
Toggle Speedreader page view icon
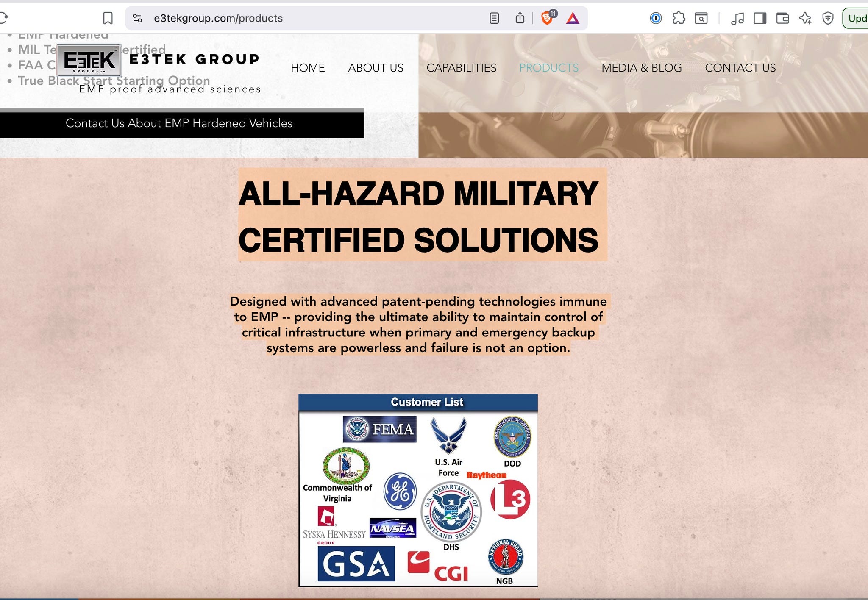(x=494, y=18)
